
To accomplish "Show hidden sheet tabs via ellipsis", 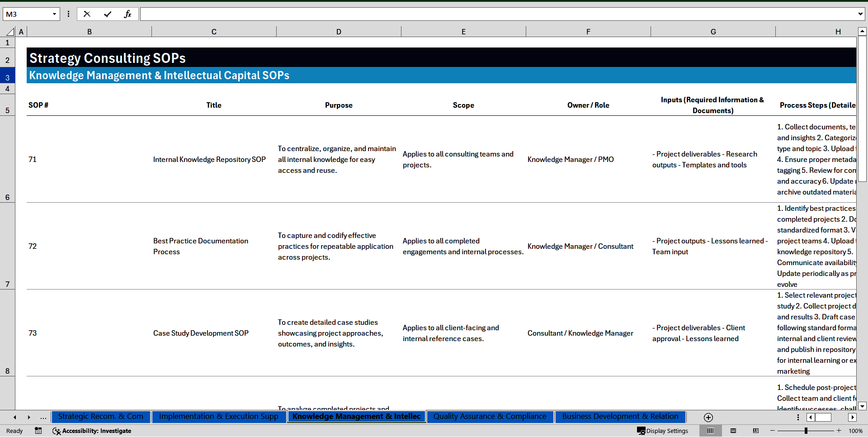I will click(x=43, y=417).
